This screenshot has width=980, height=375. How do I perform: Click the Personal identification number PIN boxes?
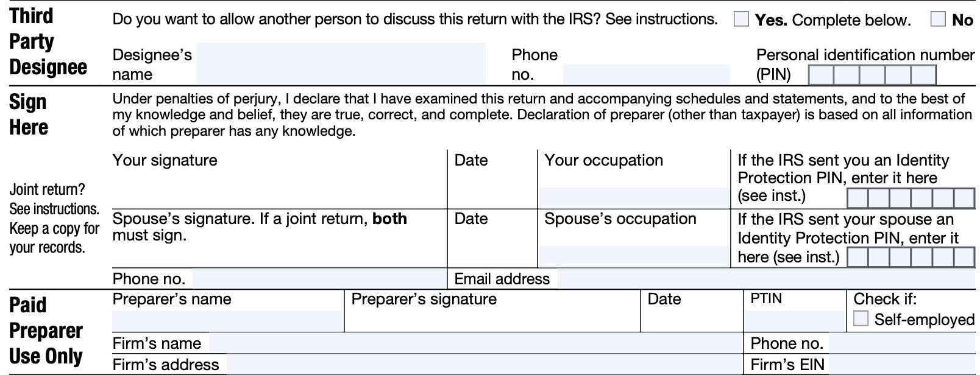872,75
